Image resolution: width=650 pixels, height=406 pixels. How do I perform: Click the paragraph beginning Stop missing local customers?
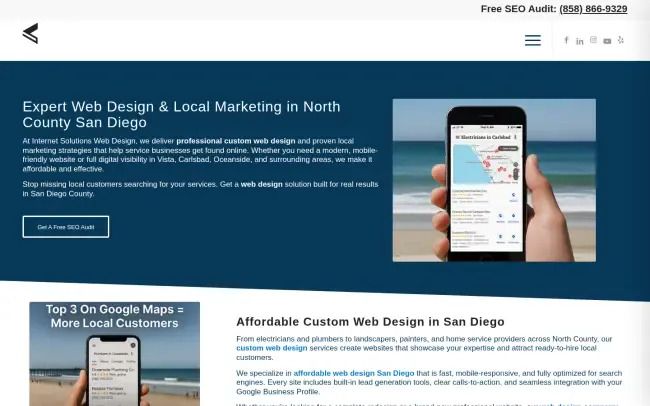(x=200, y=189)
